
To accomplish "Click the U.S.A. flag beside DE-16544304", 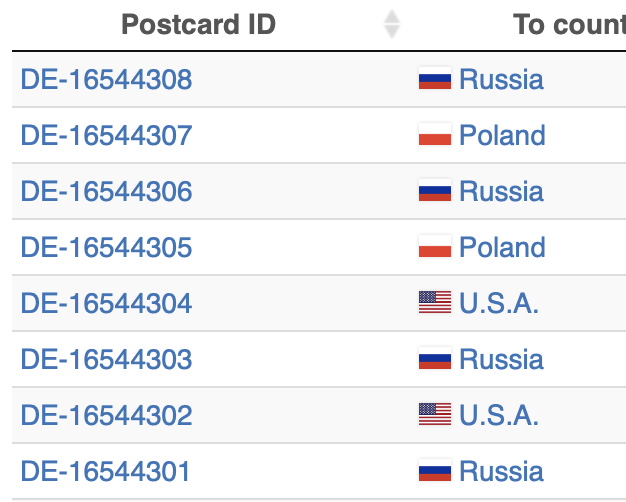I will coord(435,303).
